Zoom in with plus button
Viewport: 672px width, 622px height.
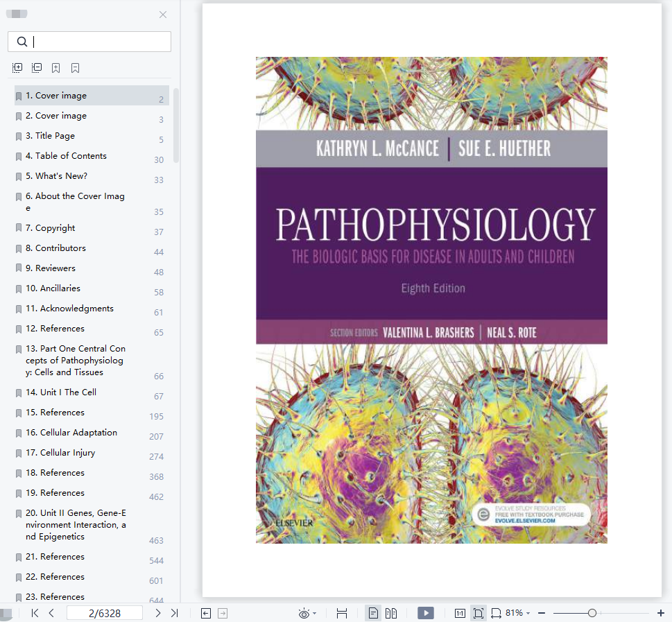click(660, 613)
